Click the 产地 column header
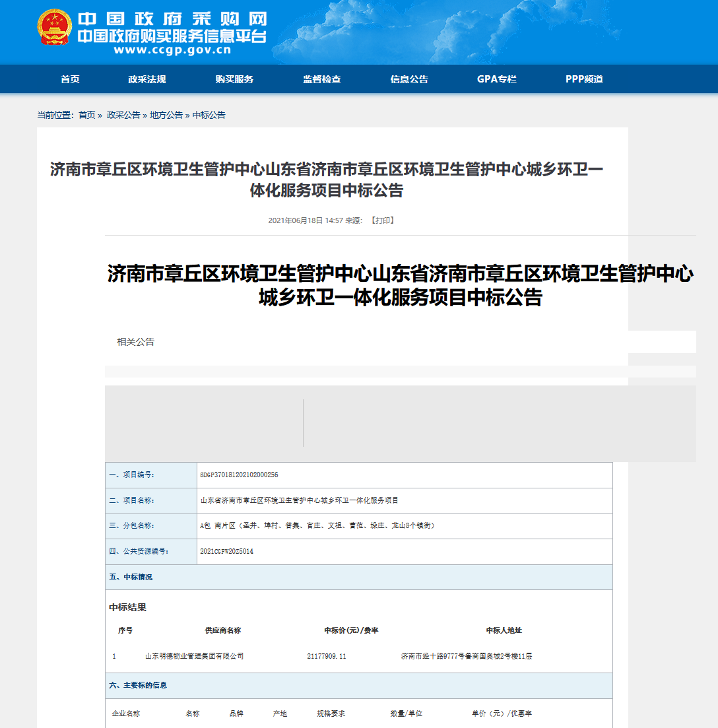Image resolution: width=718 pixels, height=728 pixels. (x=280, y=713)
